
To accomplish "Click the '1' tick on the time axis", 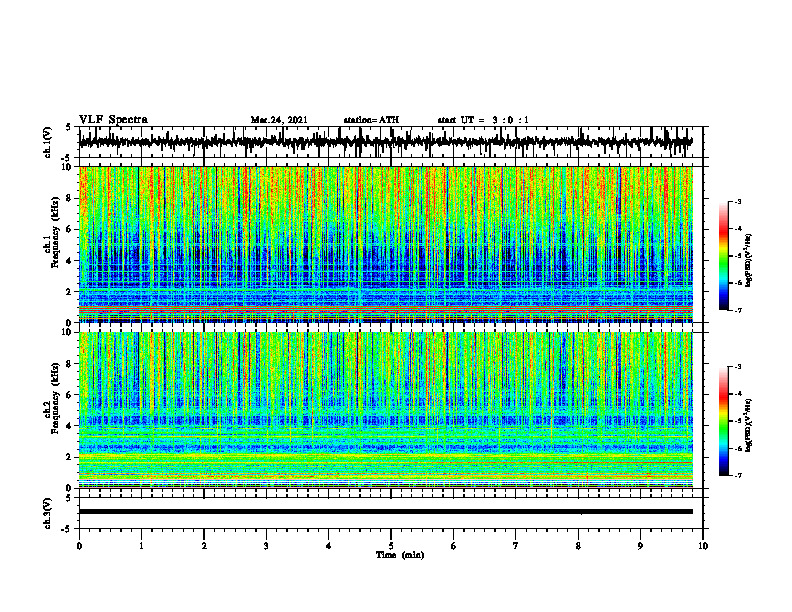I will (141, 546).
